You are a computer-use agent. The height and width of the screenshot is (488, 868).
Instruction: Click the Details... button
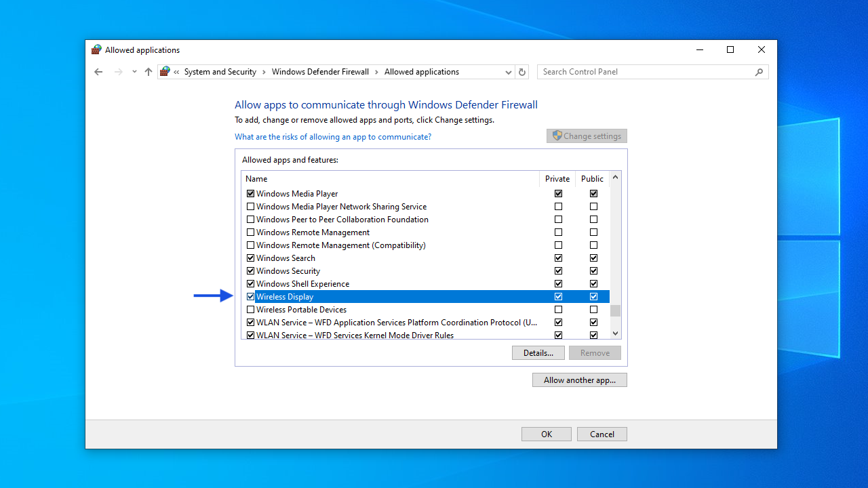[538, 353]
